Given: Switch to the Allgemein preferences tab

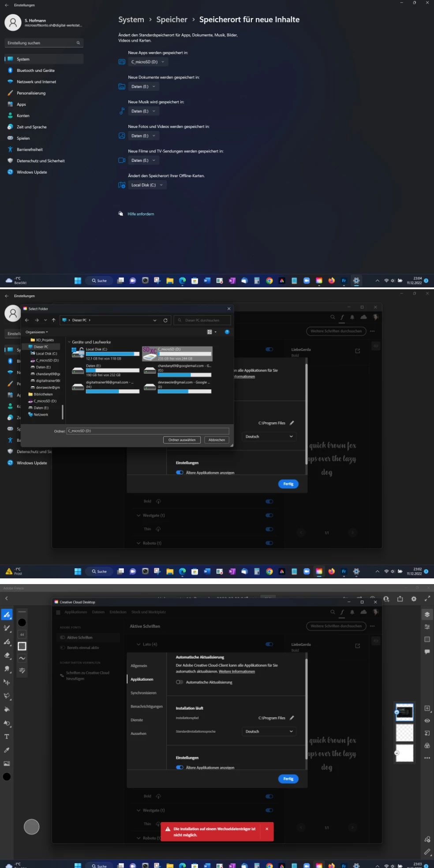Looking at the screenshot, I should 139,666.
